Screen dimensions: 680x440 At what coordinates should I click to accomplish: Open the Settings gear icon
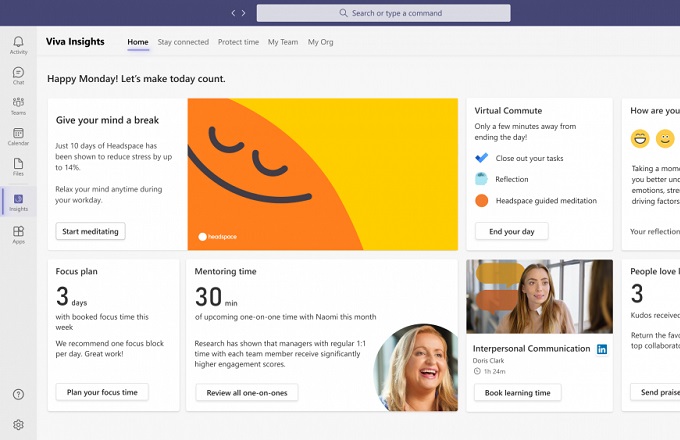click(18, 425)
